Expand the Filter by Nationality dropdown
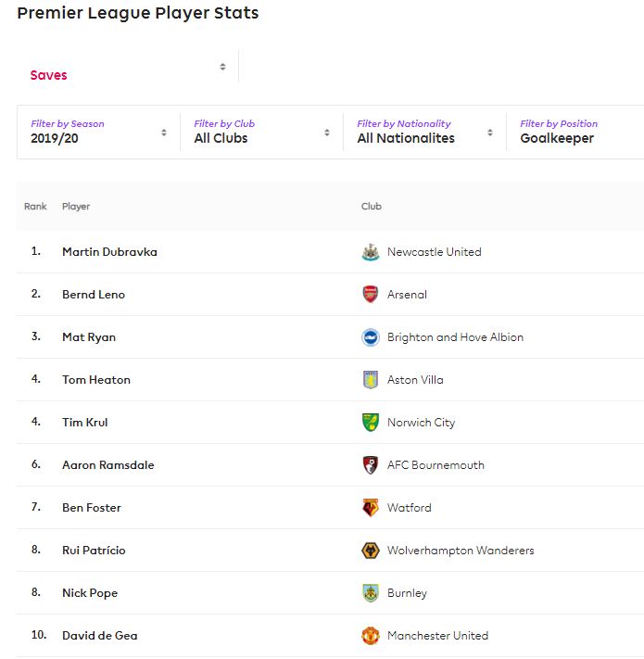This screenshot has width=644, height=659. click(x=424, y=132)
